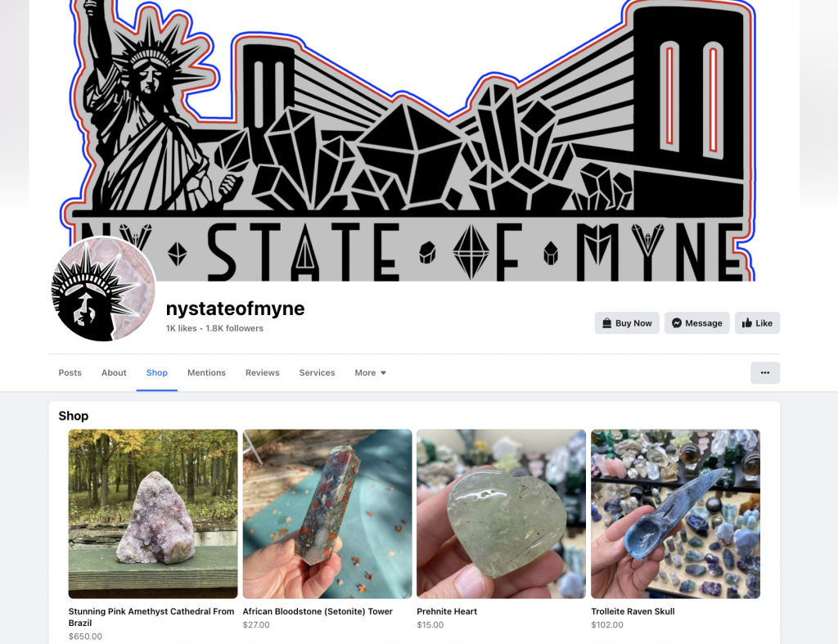The image size is (838, 644).
Task: Go to the Mentions tab
Action: 206,372
